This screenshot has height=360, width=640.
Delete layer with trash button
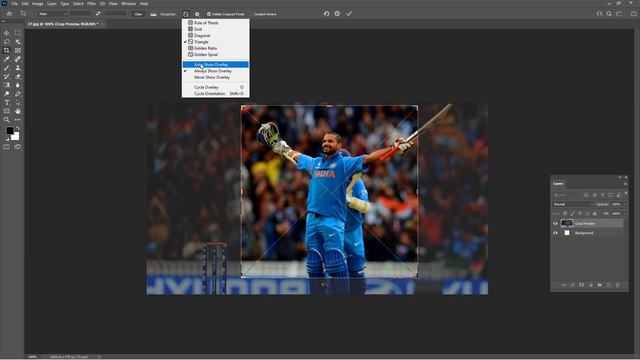(x=618, y=285)
